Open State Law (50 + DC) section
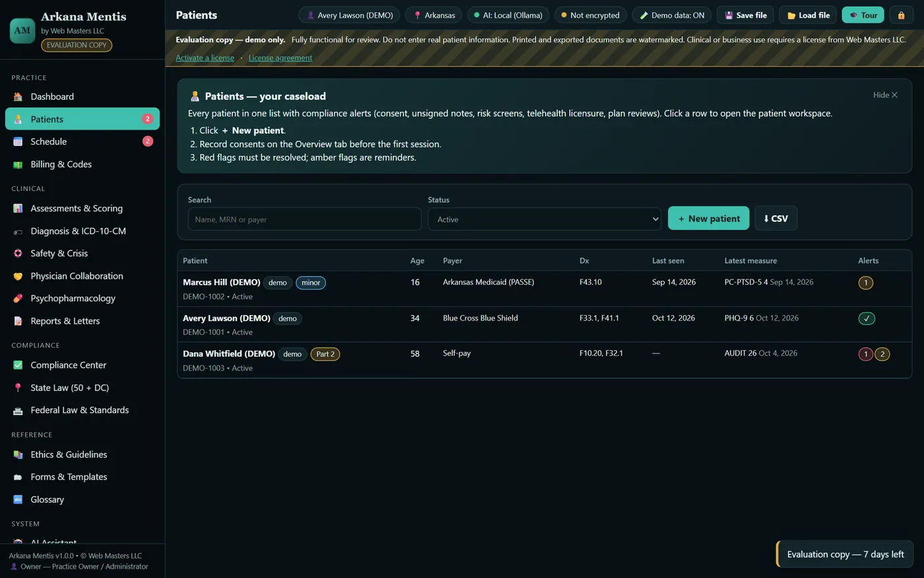Screen dimensions: 924x578 point(82,388)
